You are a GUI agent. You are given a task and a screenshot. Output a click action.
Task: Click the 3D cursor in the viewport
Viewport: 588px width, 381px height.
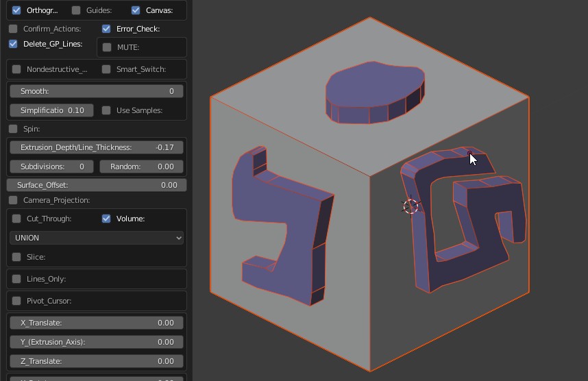tap(411, 206)
